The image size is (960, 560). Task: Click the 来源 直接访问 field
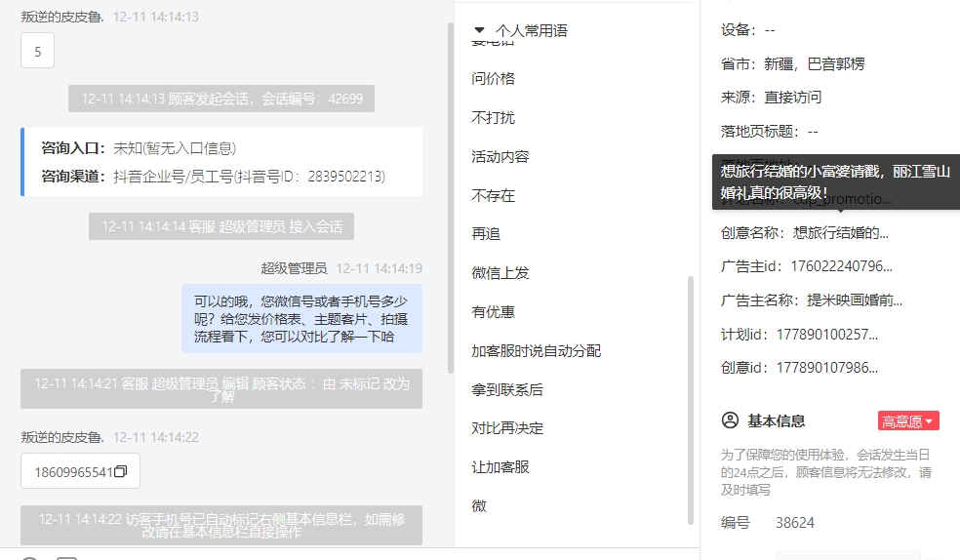[x=772, y=97]
